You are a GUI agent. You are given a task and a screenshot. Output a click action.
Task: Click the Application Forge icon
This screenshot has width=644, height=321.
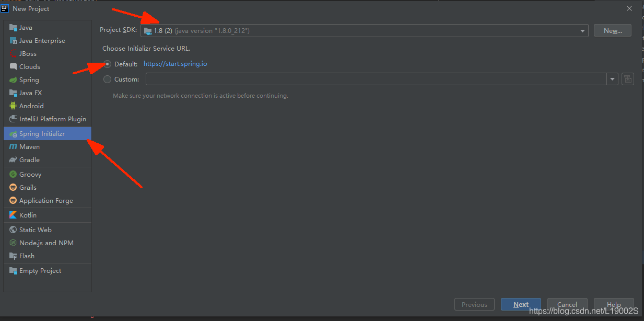coord(13,201)
